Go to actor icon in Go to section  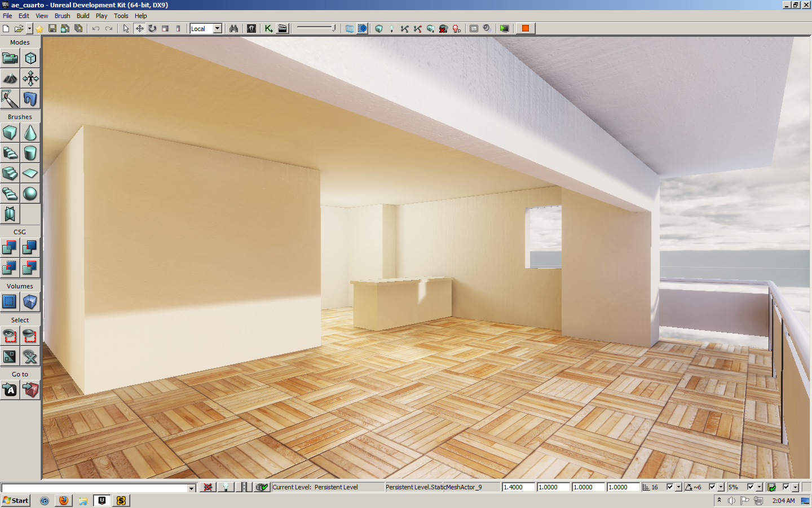[x=10, y=390]
